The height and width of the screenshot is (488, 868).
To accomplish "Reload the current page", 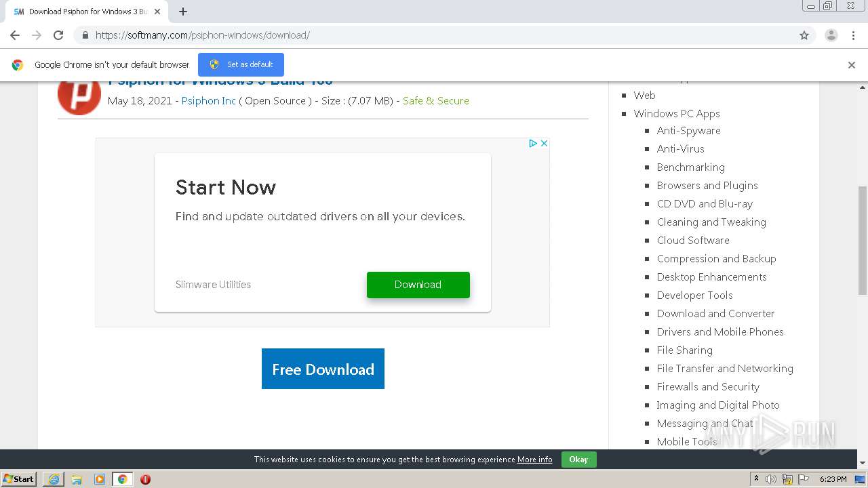I will [x=58, y=35].
